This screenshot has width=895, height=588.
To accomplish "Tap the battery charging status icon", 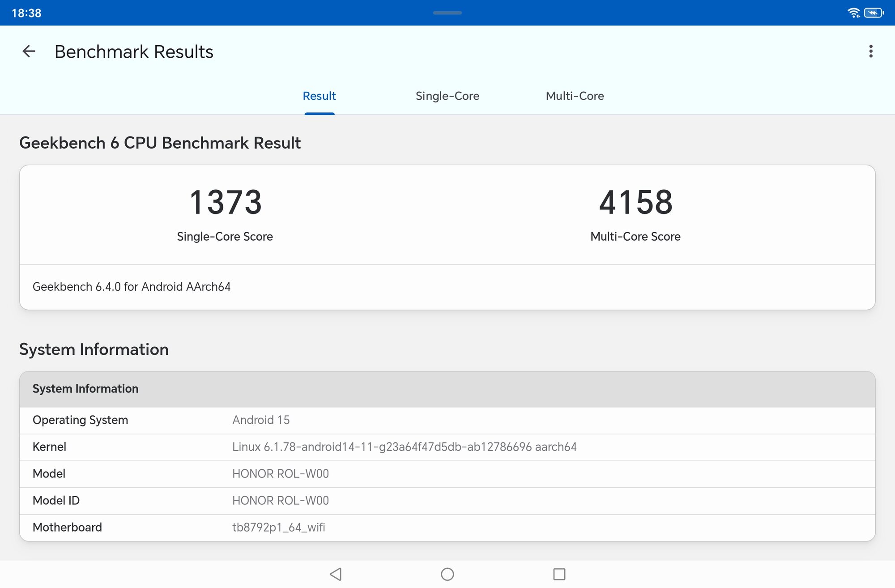I will pos(873,13).
